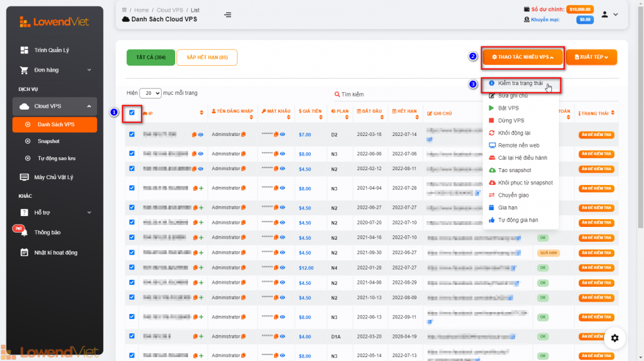Image resolution: width=644 pixels, height=361 pixels.
Task: Copy IP in the 2022-03-16 row
Action: point(194,135)
